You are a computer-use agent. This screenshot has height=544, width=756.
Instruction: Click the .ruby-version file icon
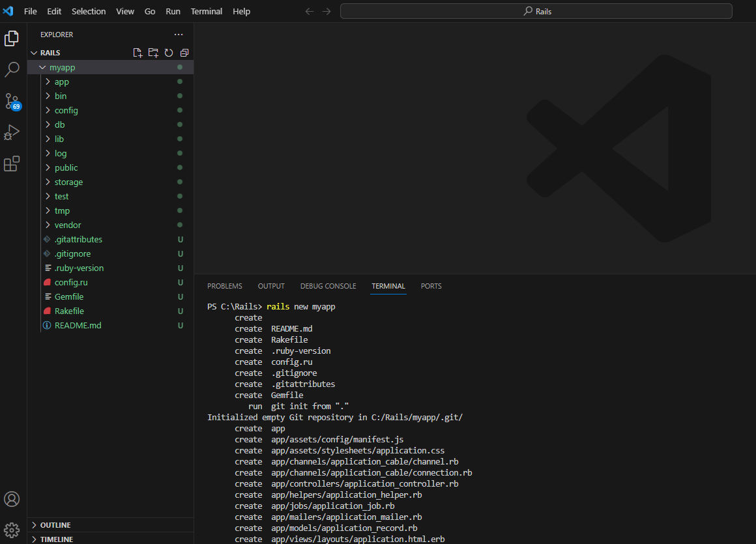click(47, 268)
